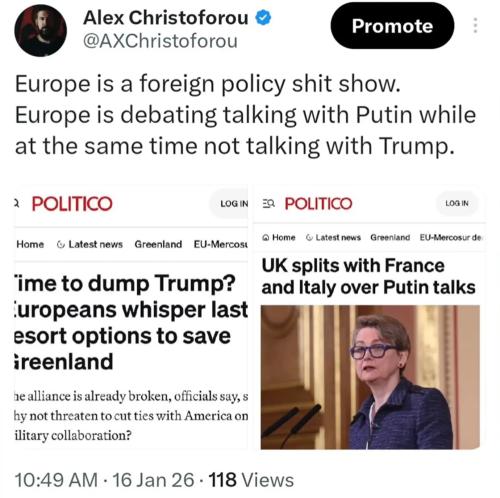The width and height of the screenshot is (500, 498).
Task: Open the three-dot more options menu
Action: pyautogui.click(x=475, y=26)
